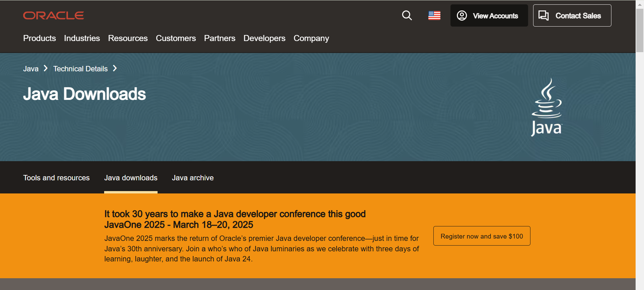Image resolution: width=644 pixels, height=290 pixels.
Task: Open the Developers menu
Action: click(264, 38)
